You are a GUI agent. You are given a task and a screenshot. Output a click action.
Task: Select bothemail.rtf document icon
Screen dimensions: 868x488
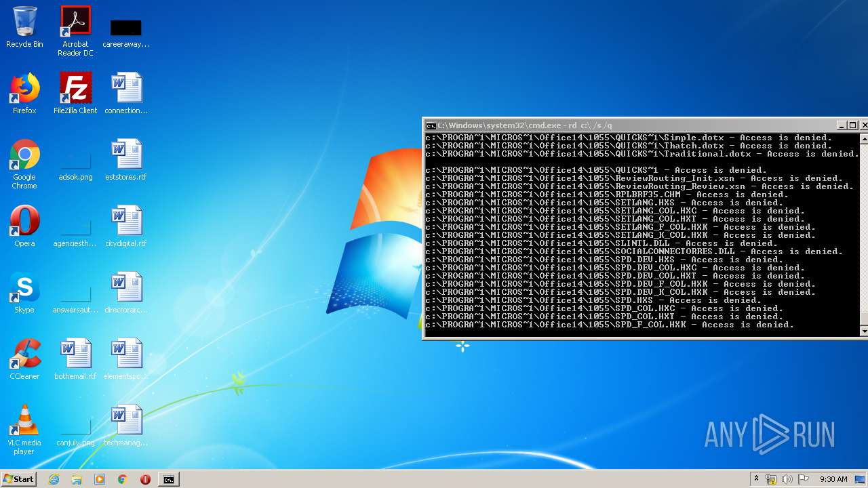pyautogui.click(x=75, y=359)
